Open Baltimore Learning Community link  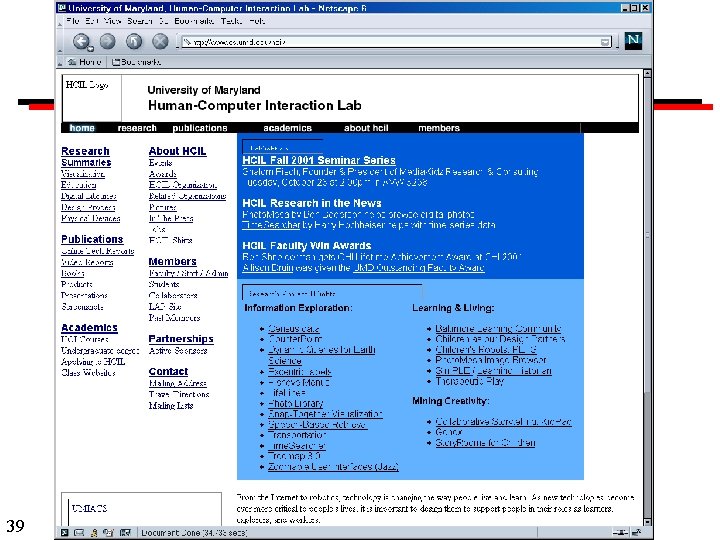498,329
